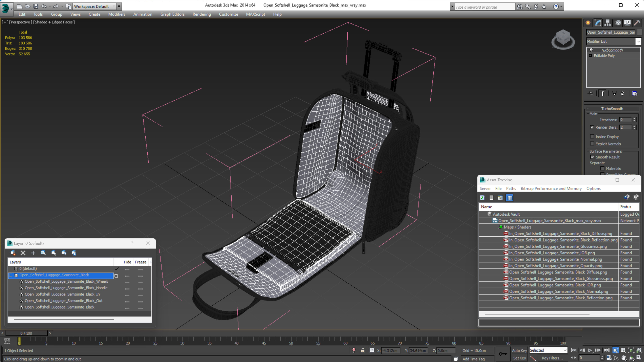Toggle the Smooth Result checkbox
Image resolution: width=644 pixels, height=362 pixels.
[x=592, y=157]
